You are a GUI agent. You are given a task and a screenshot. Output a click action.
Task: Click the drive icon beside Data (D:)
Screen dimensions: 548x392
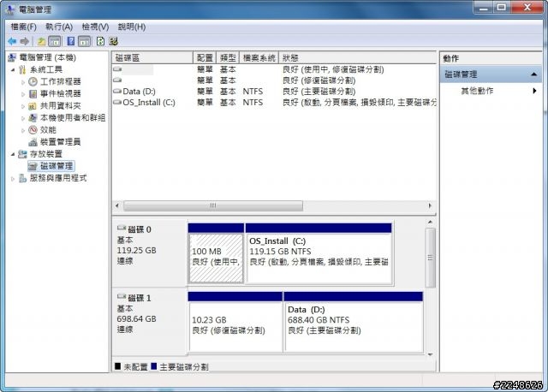click(117, 92)
